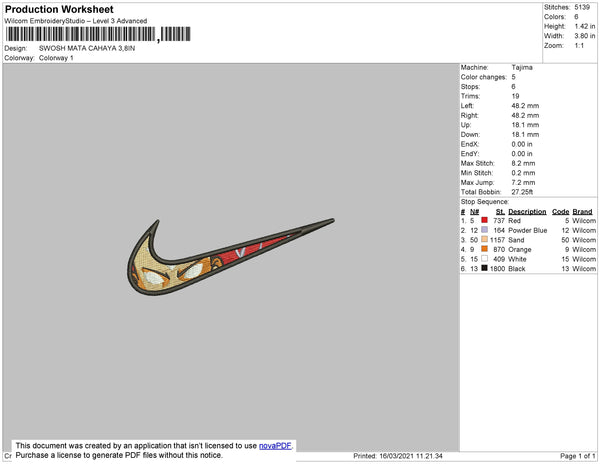Image resolution: width=600 pixels, height=464 pixels.
Task: Select the Sand thread color swatch
Action: point(484,239)
